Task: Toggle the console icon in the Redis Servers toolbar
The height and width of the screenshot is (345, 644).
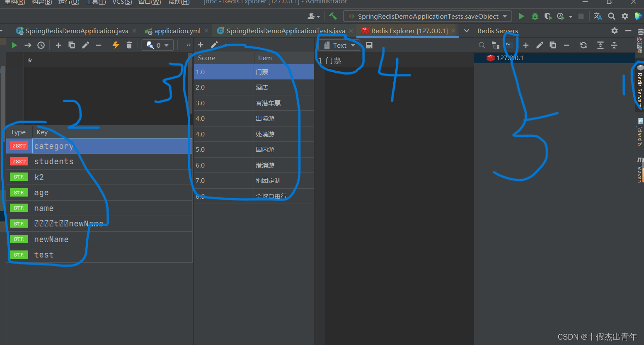Action: (x=508, y=45)
